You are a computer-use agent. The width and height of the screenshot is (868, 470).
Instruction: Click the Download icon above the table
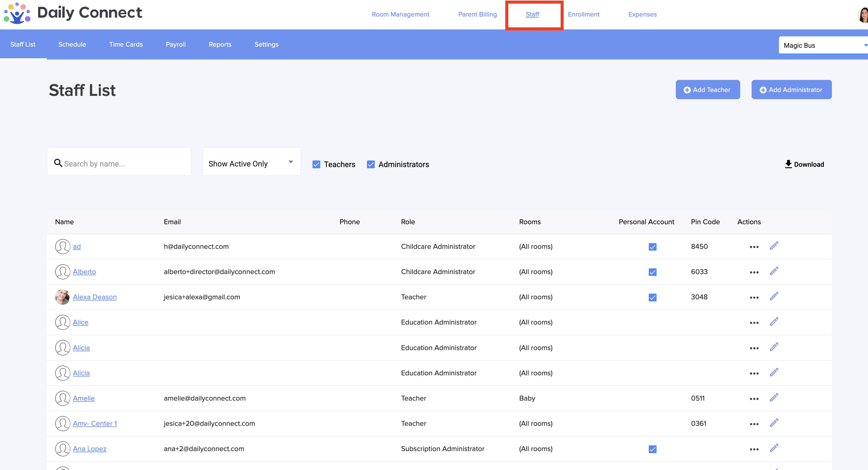point(788,164)
